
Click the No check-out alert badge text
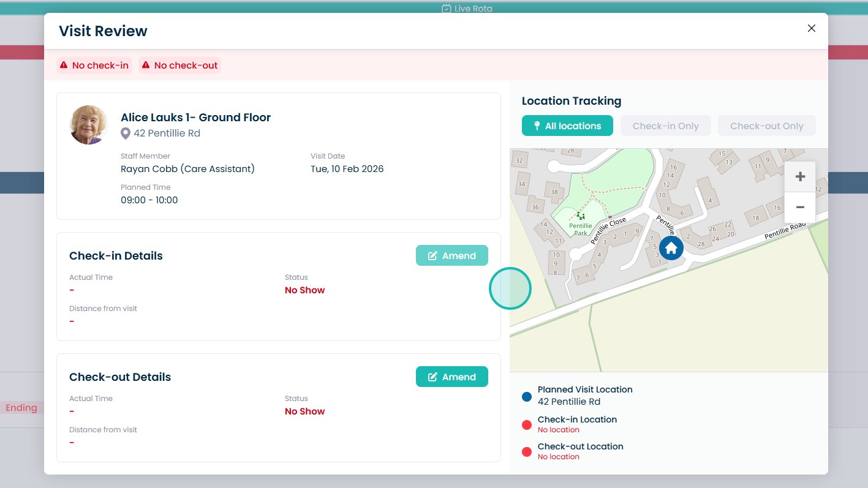pyautogui.click(x=186, y=66)
